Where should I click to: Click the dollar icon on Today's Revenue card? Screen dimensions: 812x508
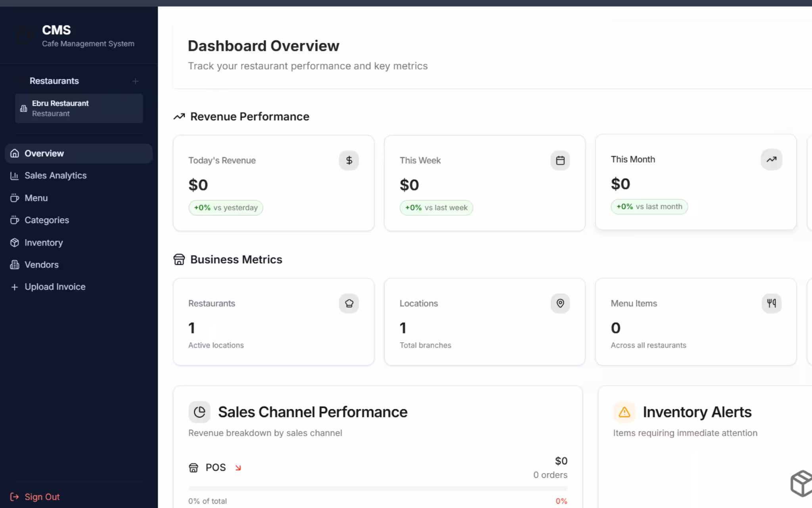(x=349, y=160)
